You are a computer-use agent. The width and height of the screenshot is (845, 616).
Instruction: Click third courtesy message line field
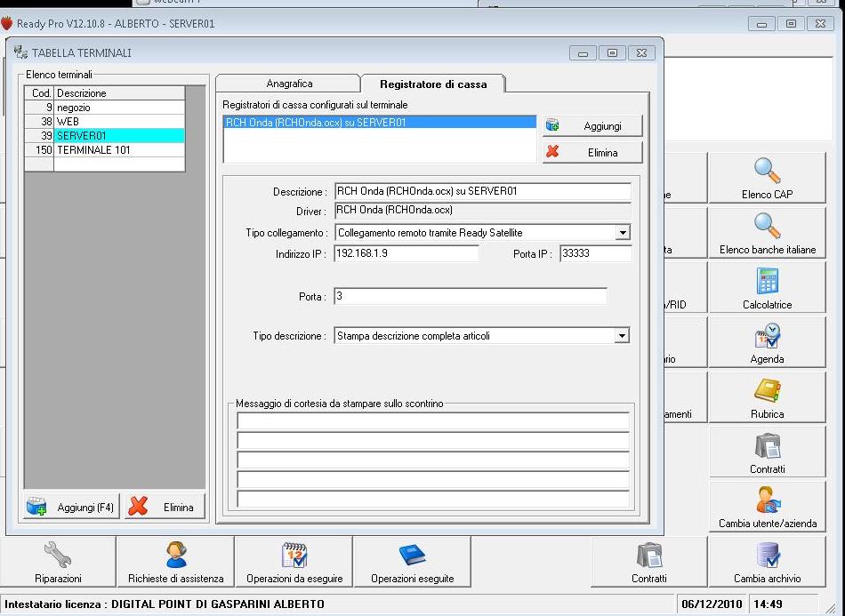tap(433, 460)
